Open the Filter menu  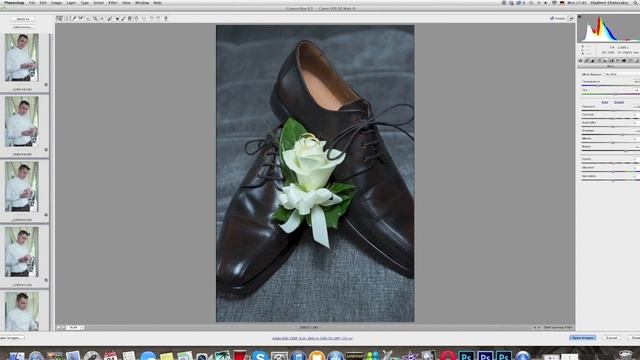tap(113, 2)
